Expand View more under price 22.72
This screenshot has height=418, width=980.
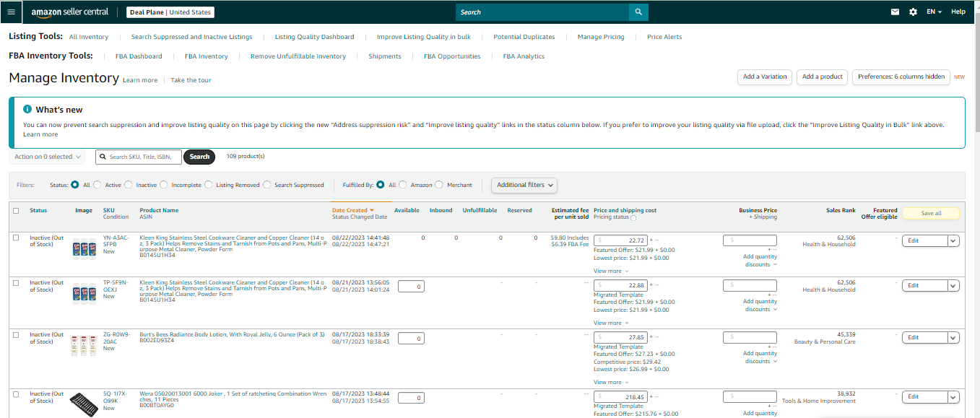tap(610, 271)
